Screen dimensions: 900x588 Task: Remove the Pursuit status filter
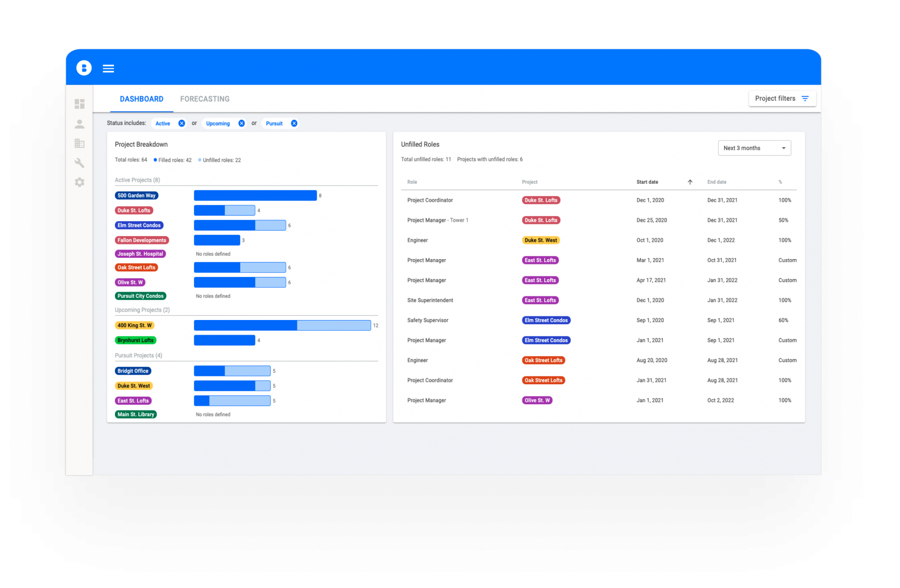click(x=294, y=123)
